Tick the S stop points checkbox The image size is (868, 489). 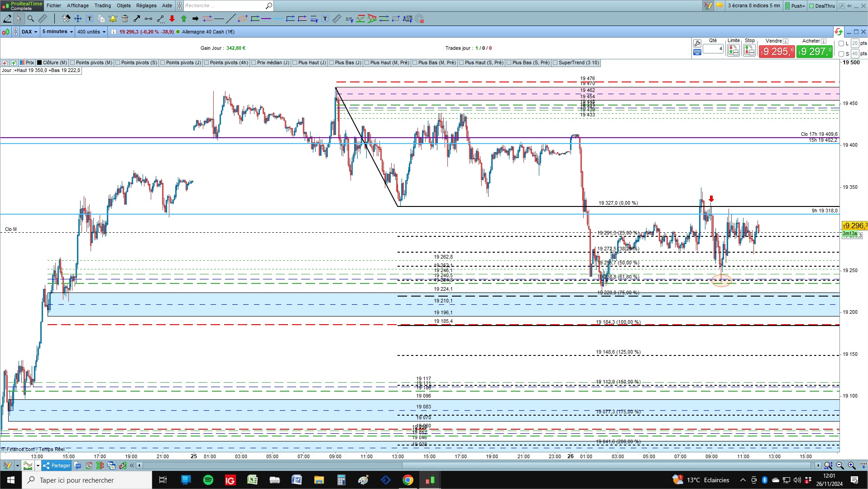841,54
